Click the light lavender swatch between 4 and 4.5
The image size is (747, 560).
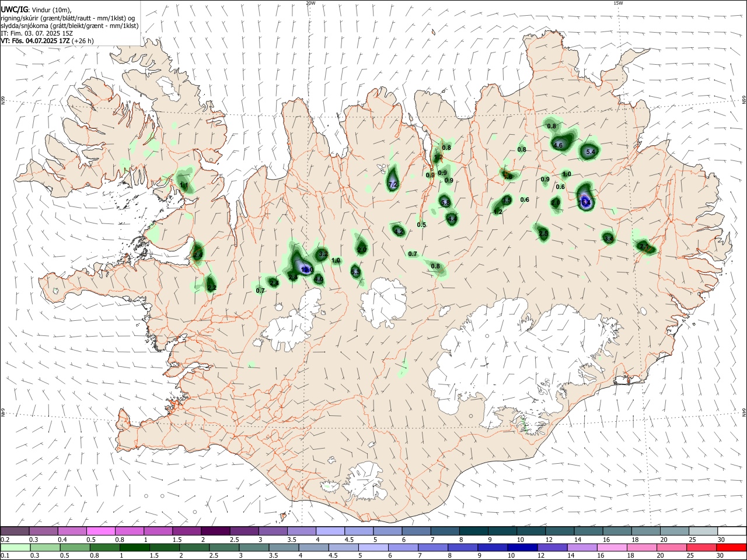pos(329,531)
